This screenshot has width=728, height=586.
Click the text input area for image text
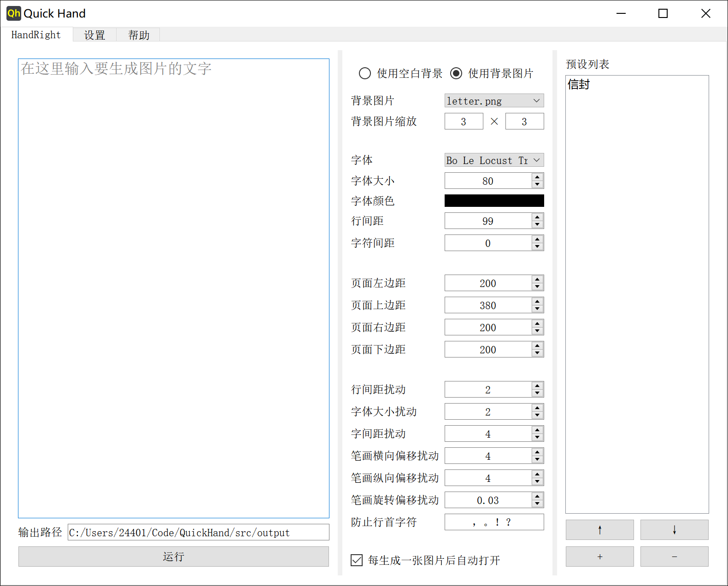click(174, 288)
